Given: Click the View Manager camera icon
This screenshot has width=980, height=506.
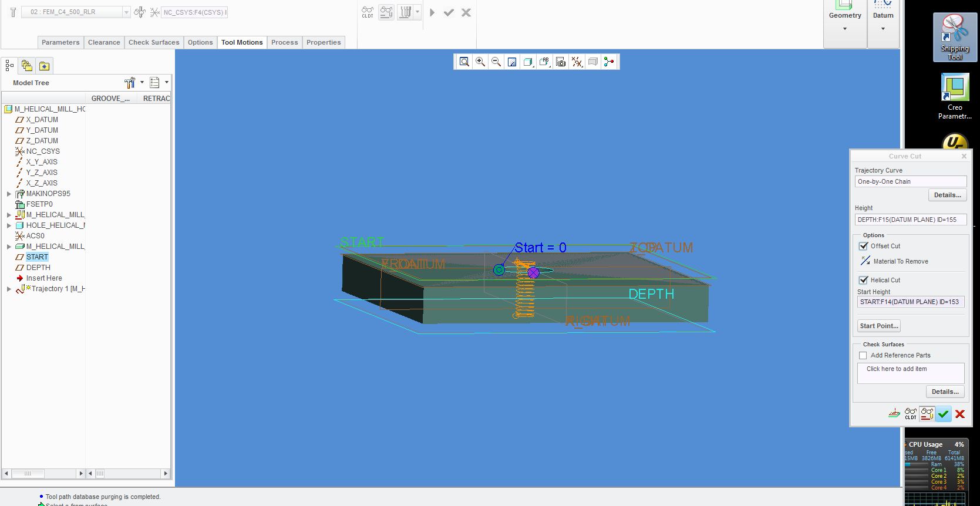Looking at the screenshot, I should 561,62.
